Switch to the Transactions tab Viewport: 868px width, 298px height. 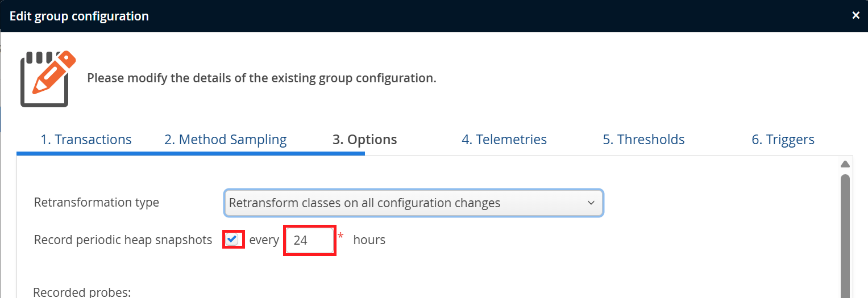[86, 140]
